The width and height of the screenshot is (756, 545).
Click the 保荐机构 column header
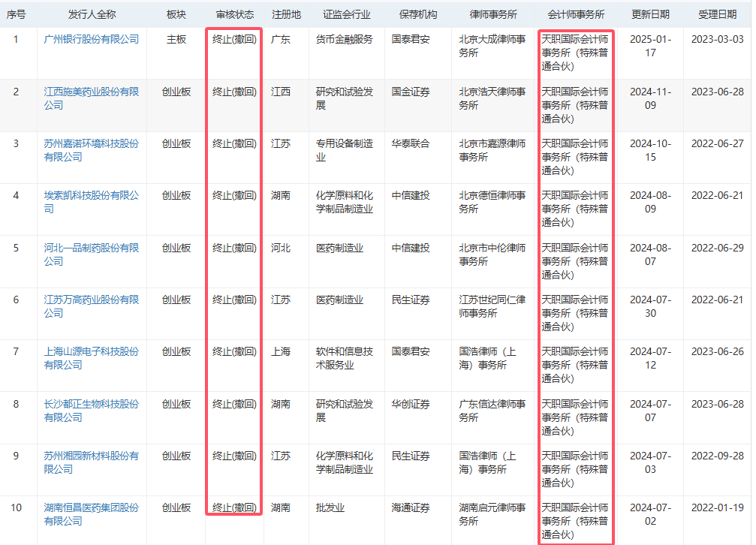418,14
